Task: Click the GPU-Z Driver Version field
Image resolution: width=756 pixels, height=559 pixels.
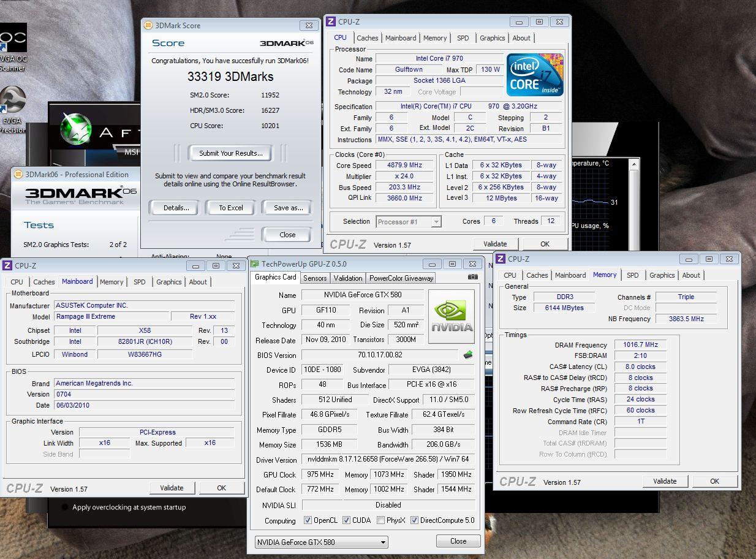Action: 388,460
